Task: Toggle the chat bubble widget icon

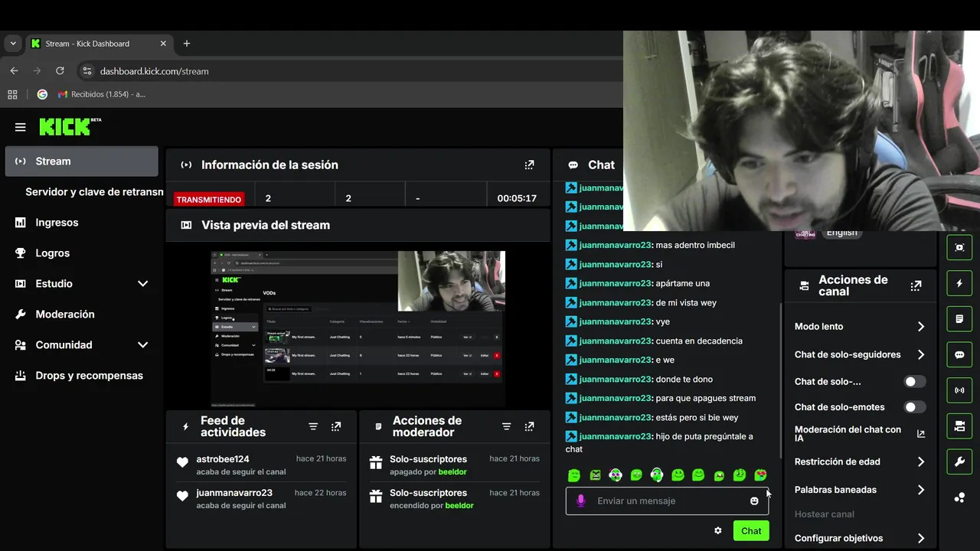Action: (x=959, y=354)
